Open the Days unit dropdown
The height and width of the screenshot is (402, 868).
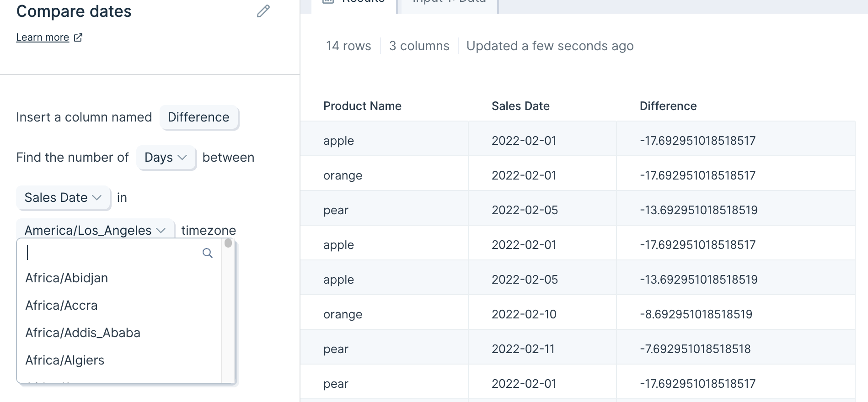tap(166, 158)
